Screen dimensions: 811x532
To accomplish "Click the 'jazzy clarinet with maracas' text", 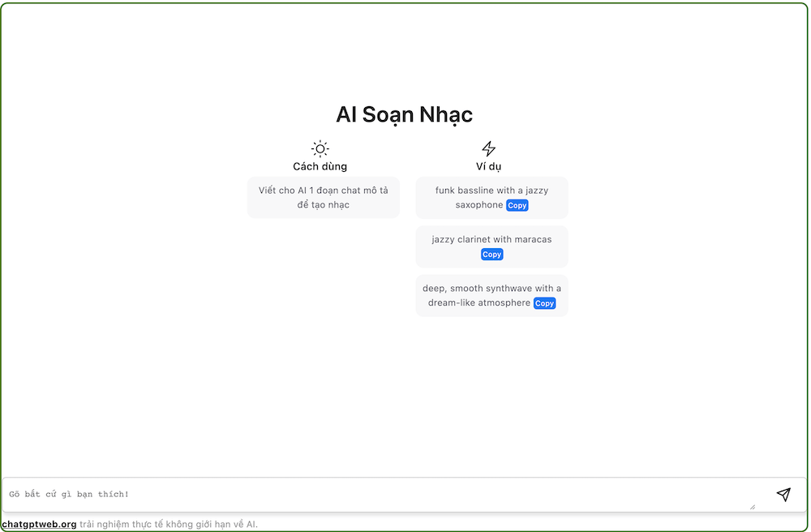I will 491,239.
